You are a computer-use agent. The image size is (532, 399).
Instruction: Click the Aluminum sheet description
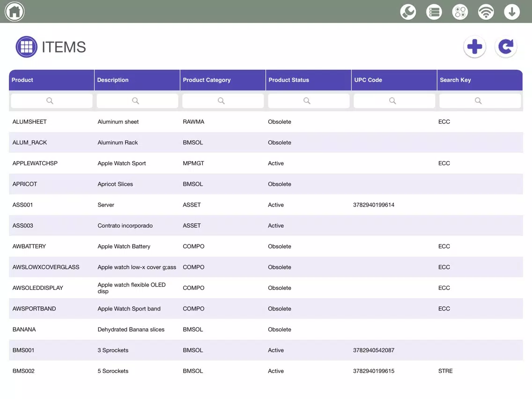coord(118,122)
